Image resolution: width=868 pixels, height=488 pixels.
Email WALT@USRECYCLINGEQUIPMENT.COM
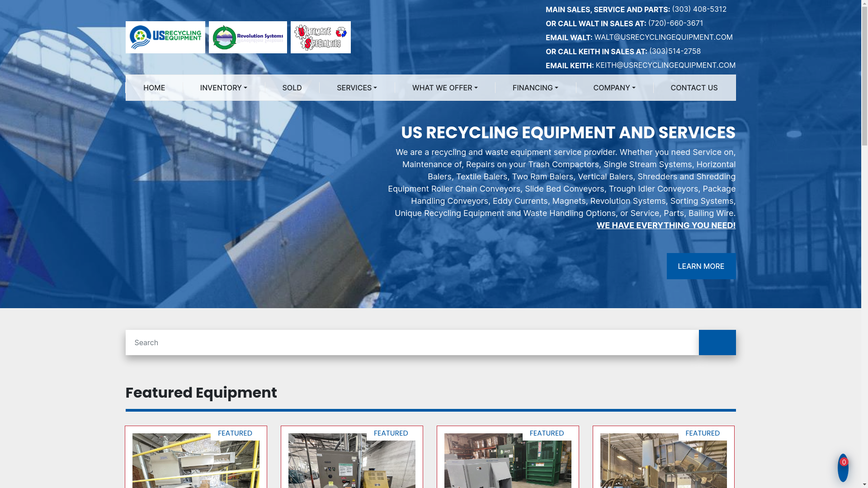point(663,37)
